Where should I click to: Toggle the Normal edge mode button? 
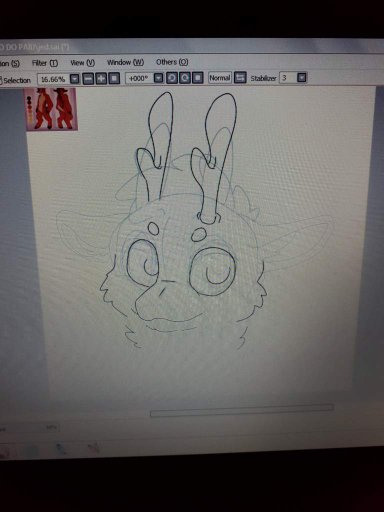(220, 78)
